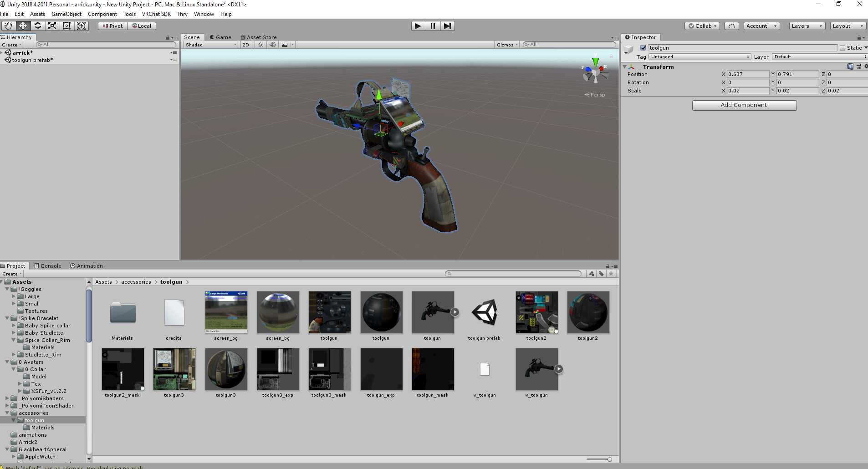The height and width of the screenshot is (469, 868).
Task: Click the Step frame button
Action: [447, 26]
